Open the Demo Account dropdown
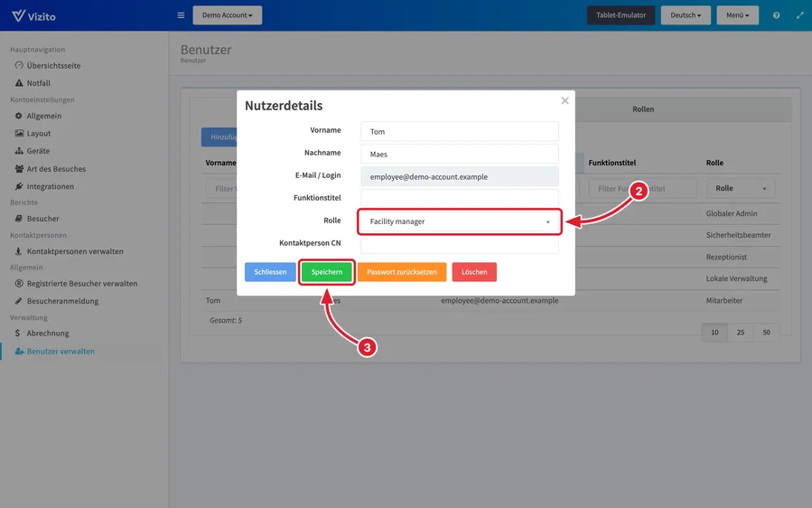812x508 pixels. point(228,15)
